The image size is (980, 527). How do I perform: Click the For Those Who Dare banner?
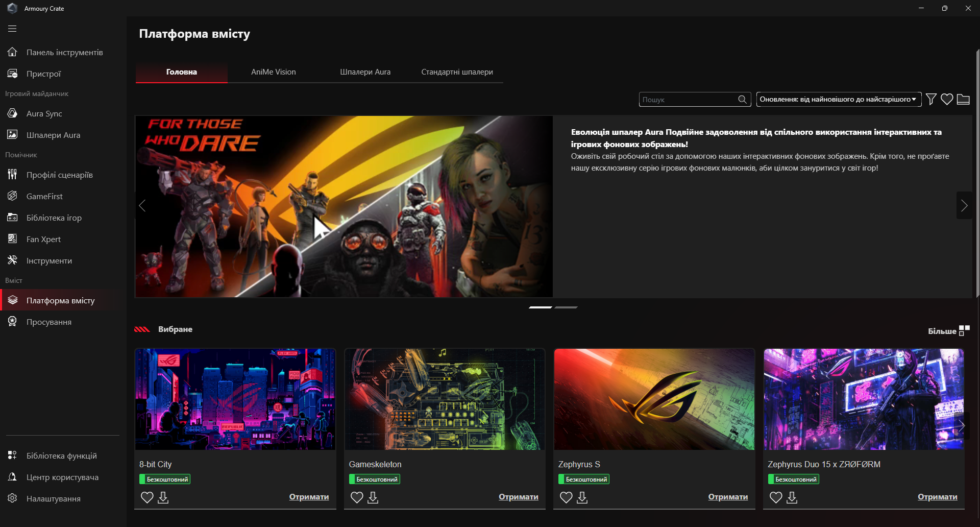click(x=344, y=206)
